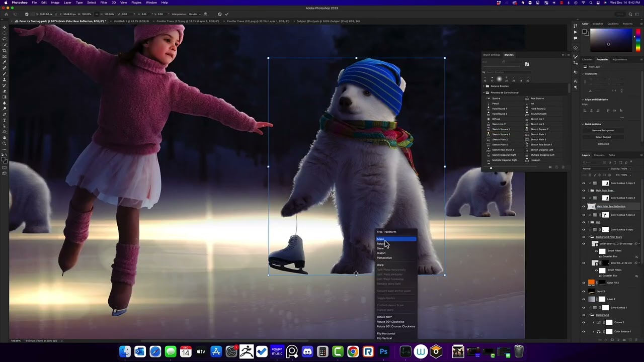Select the Crop tool
This screenshot has height=362, width=644.
[5, 50]
